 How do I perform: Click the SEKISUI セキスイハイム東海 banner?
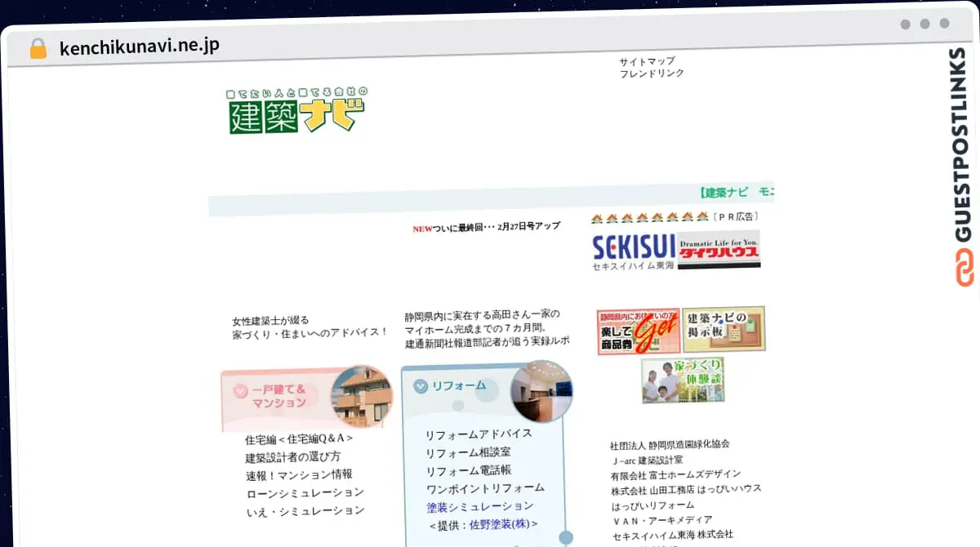[634, 251]
